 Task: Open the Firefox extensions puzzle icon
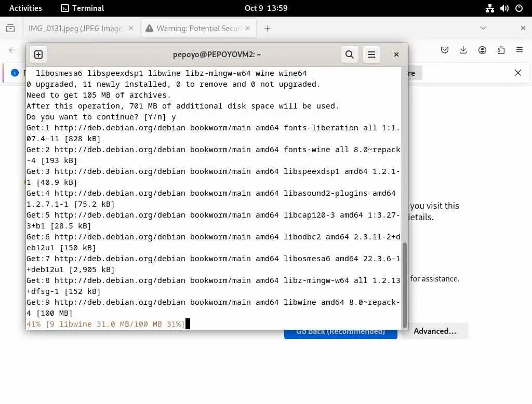(x=501, y=50)
